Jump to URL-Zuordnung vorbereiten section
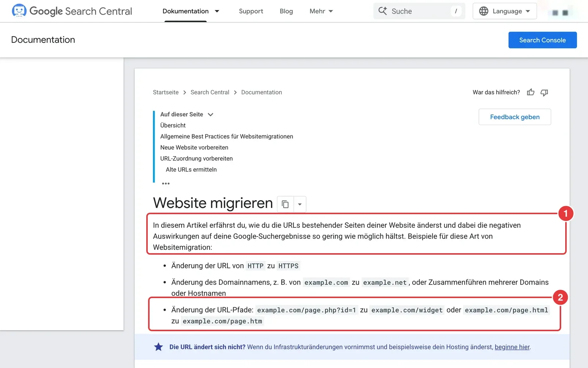The image size is (588, 368). pos(196,159)
